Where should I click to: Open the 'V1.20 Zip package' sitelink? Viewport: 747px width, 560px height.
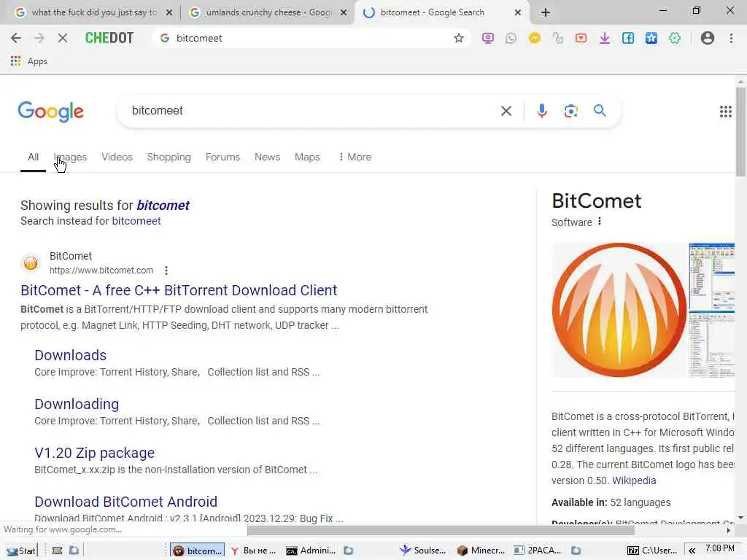click(94, 453)
